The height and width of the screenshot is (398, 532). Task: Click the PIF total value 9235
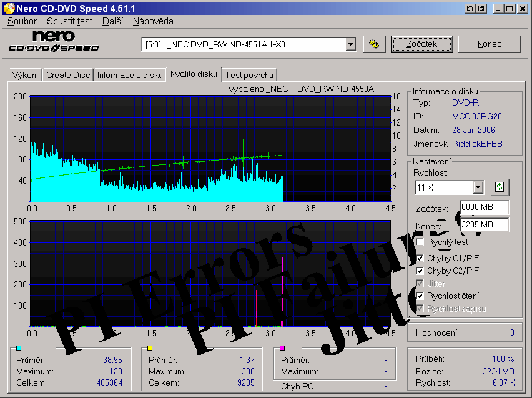click(x=246, y=383)
